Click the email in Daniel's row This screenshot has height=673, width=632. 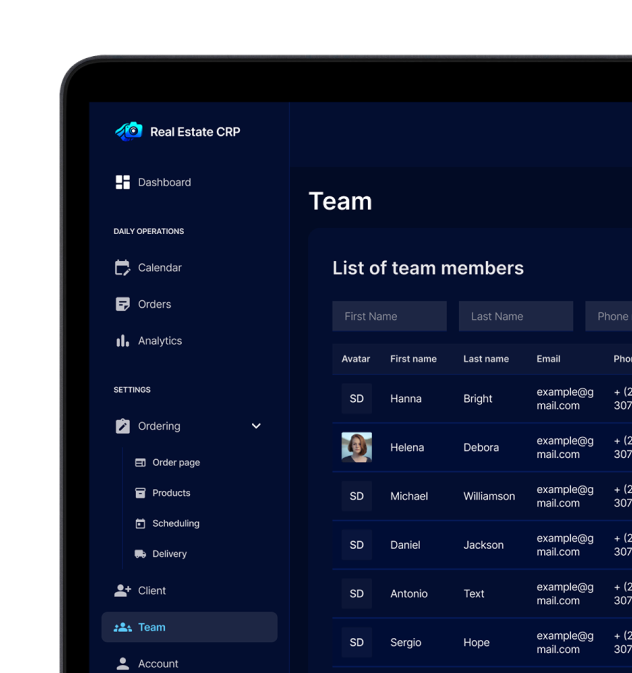565,545
